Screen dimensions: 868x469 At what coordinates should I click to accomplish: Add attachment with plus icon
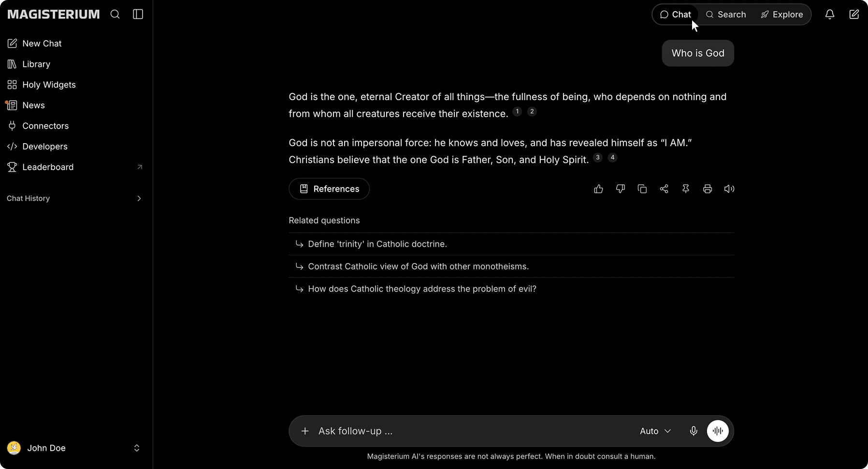[x=305, y=431]
